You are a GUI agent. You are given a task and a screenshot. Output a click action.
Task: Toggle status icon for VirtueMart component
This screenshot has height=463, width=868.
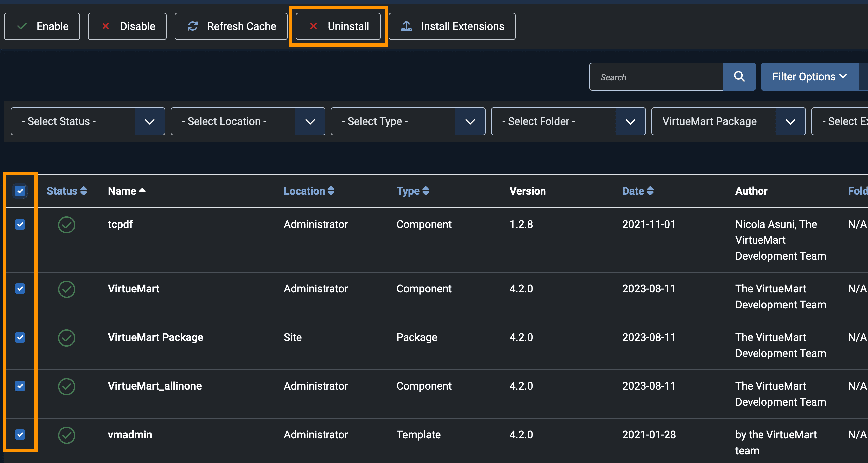click(x=66, y=289)
